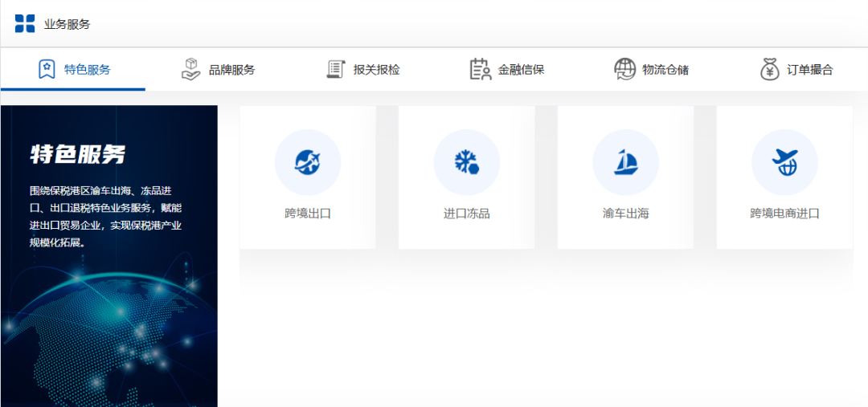
Task: Click the 金融信保 calendar person icon
Action: tap(481, 70)
